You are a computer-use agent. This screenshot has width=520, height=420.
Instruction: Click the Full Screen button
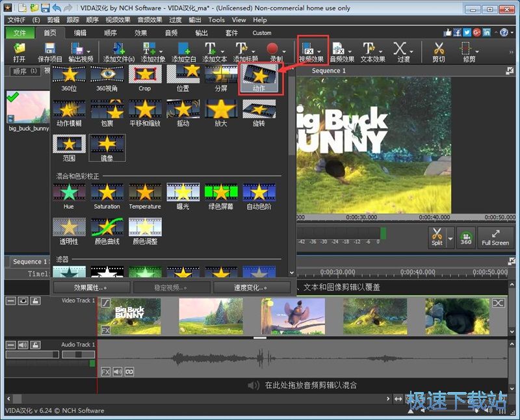(x=495, y=237)
